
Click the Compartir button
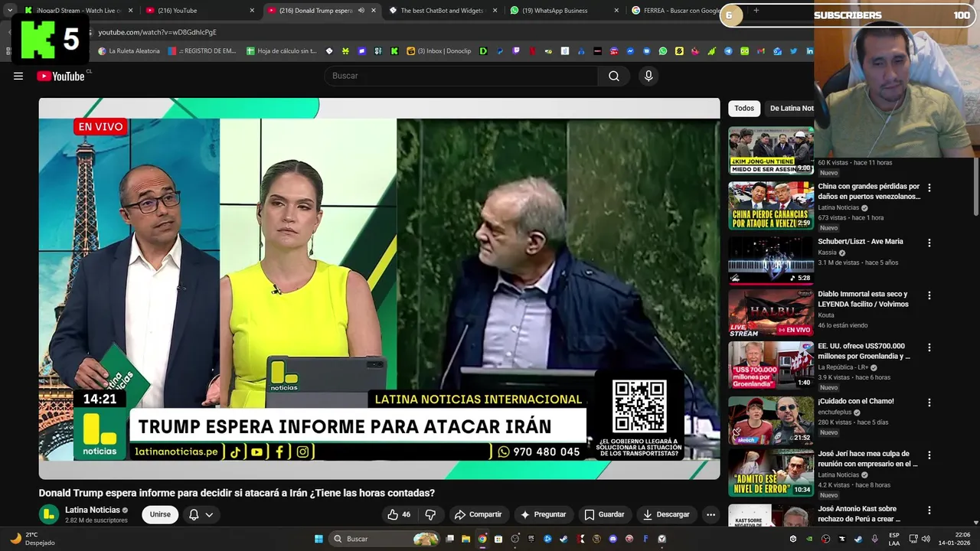tap(478, 514)
